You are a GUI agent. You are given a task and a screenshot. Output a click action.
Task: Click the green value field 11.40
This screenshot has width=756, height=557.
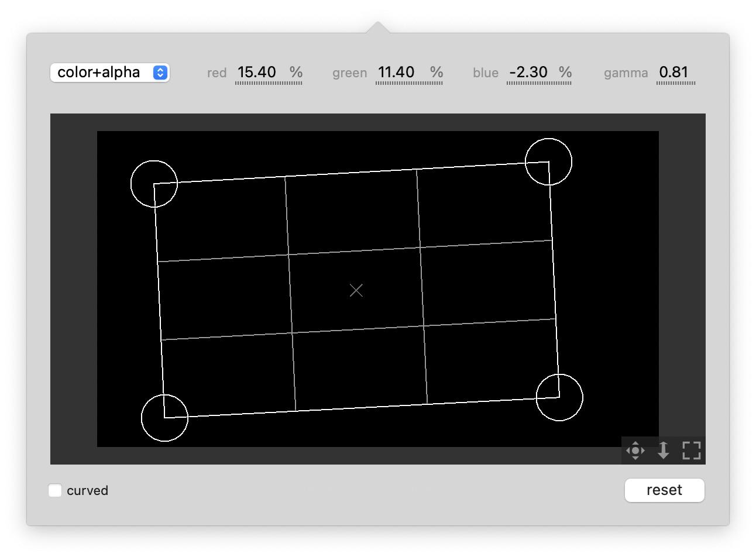click(396, 73)
